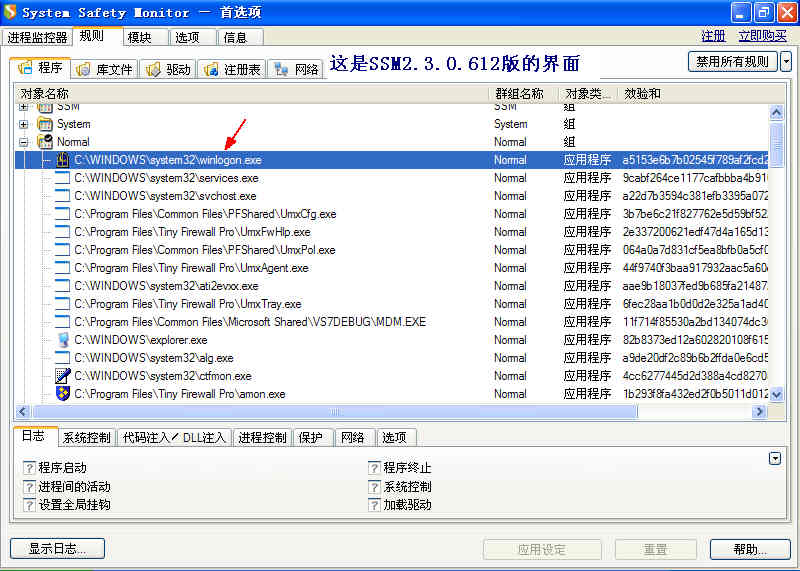Select the explorer.exe rule row

(392, 340)
